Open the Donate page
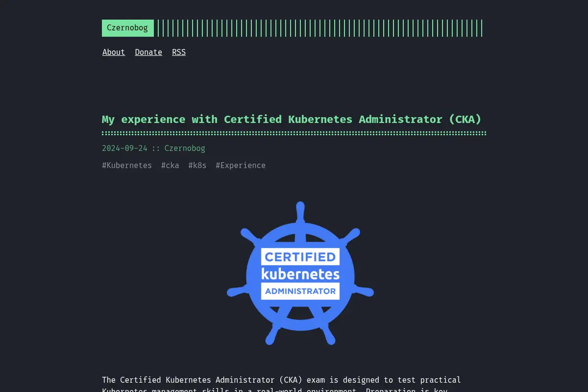The image size is (588, 392). tap(148, 52)
